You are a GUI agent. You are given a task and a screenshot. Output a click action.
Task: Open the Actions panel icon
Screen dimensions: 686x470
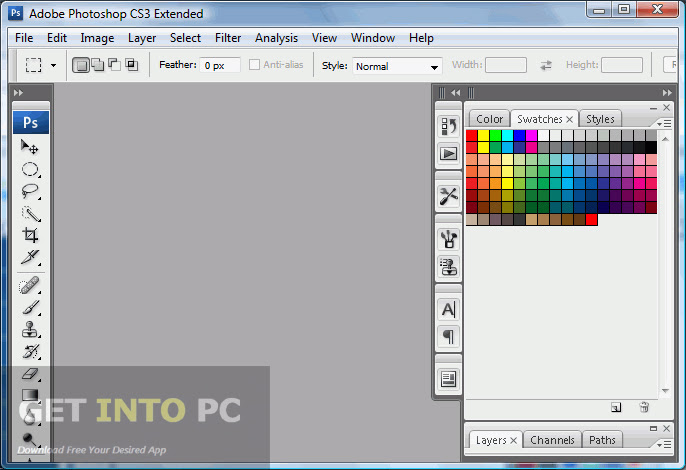[448, 154]
